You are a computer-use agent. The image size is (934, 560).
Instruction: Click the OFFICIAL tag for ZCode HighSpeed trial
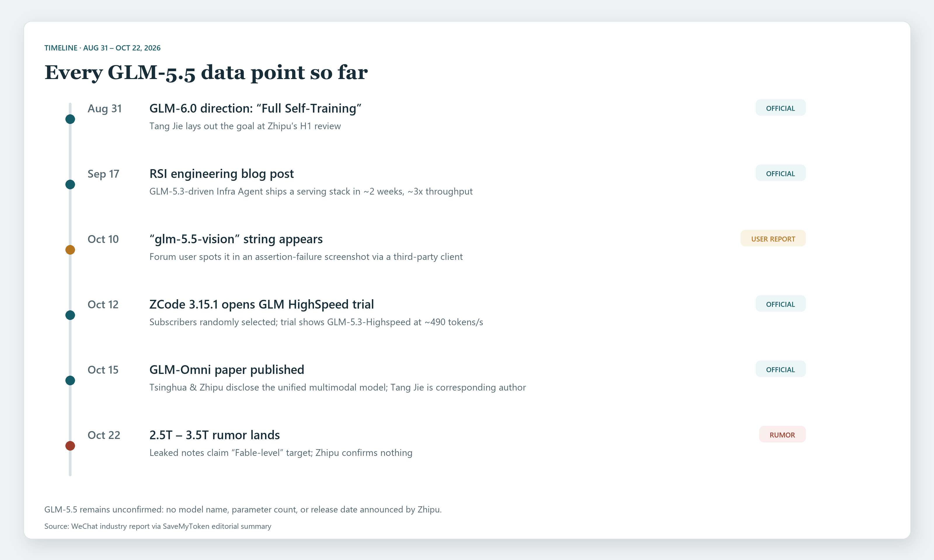tap(780, 304)
